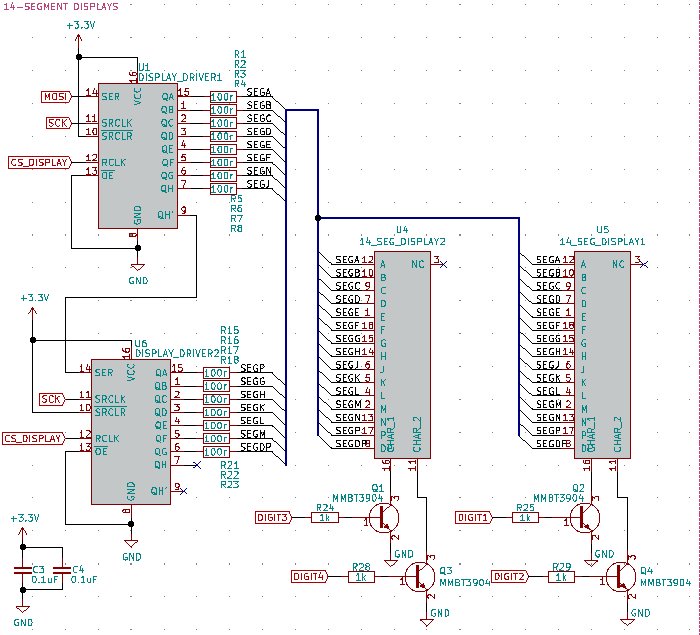This screenshot has height=635, width=700.
Task: Click the no-connect marker on U5 NC pin
Action: tap(644, 264)
